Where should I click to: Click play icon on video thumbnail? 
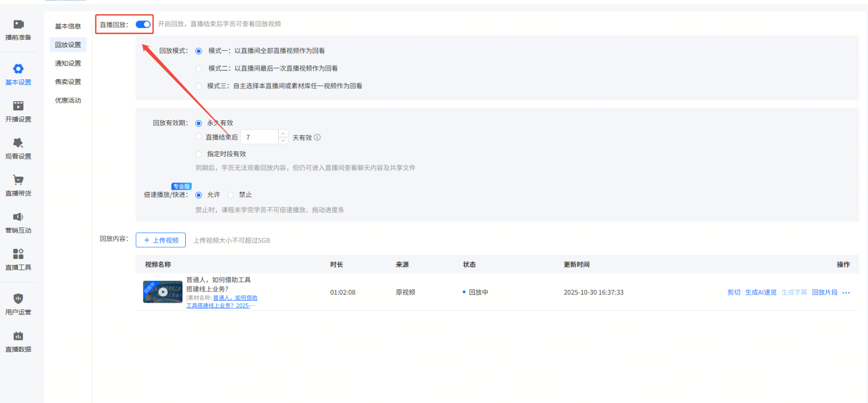coord(163,292)
